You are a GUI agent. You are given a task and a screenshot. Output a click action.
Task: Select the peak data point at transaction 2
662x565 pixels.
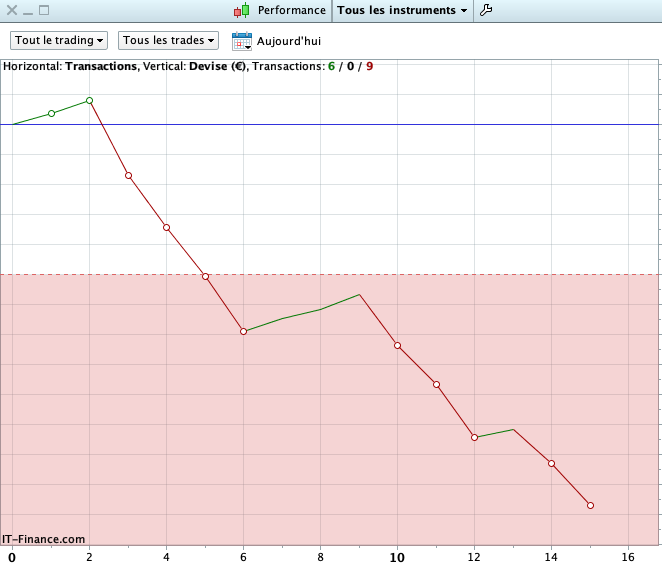pyautogui.click(x=90, y=101)
